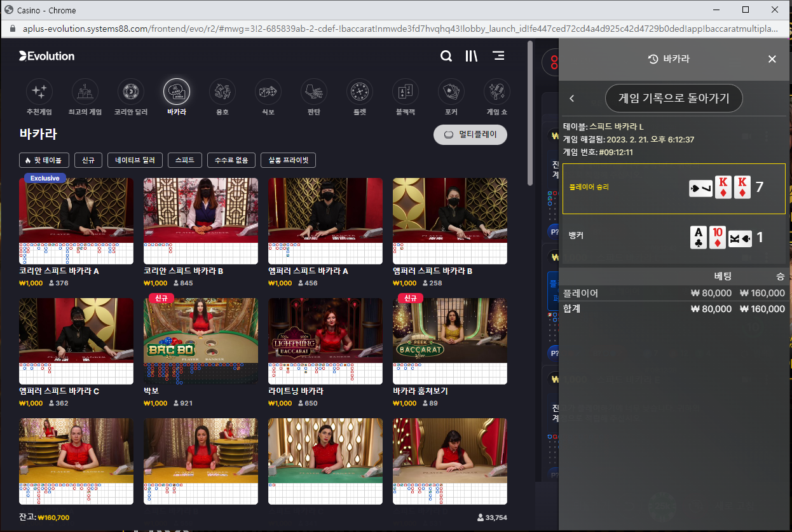
Task: Open 코리안 스피드 바카라 B table
Action: (201, 221)
